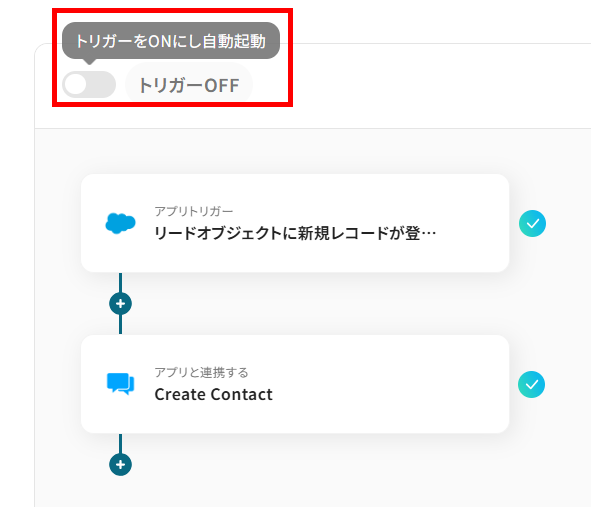Image resolution: width=591 pixels, height=507 pixels.
Task: Toggle the trigger switch to ON
Action: tap(89, 84)
